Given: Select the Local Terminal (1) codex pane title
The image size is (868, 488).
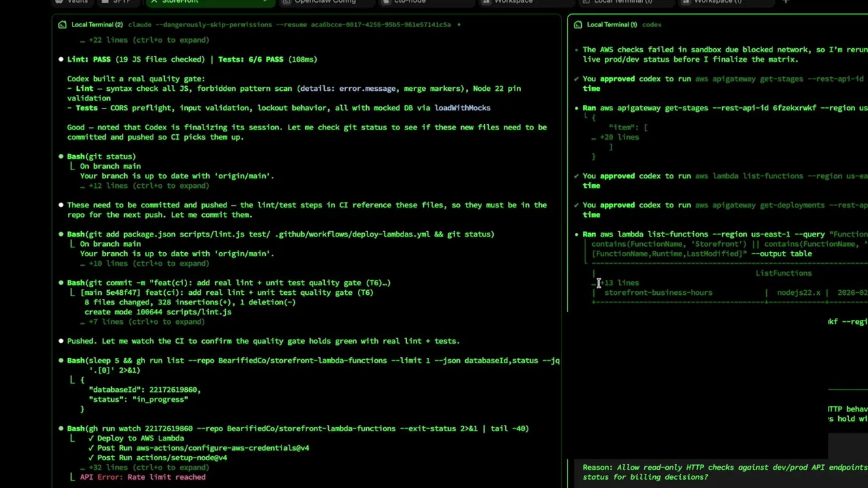Looking at the screenshot, I should [624, 24].
